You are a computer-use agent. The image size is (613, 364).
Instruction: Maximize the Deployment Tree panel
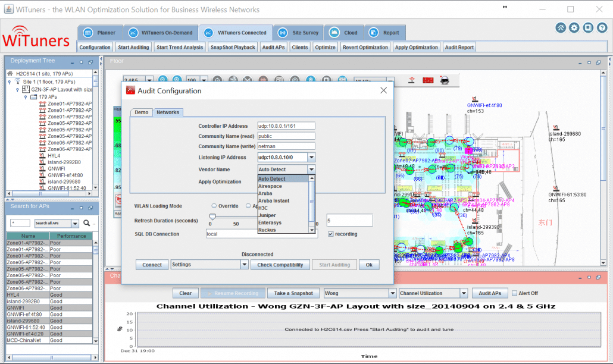tap(82, 62)
